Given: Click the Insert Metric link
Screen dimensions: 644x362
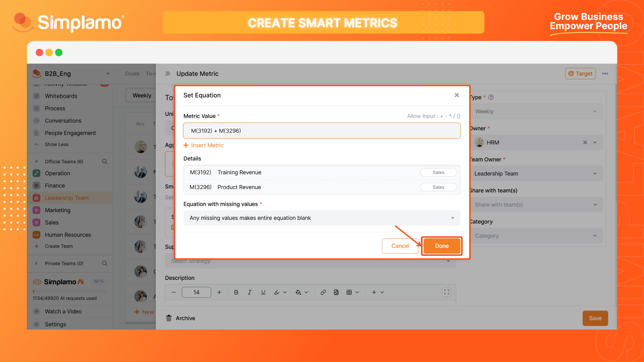Looking at the screenshot, I should pyautogui.click(x=204, y=145).
